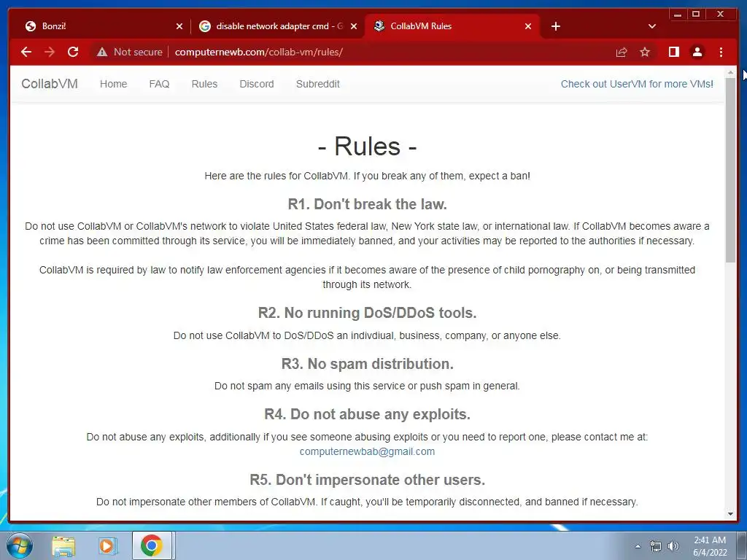Screen dimensions: 747x560
Task: Switch to the disable network adapter cmd tab
Action: (x=278, y=26)
